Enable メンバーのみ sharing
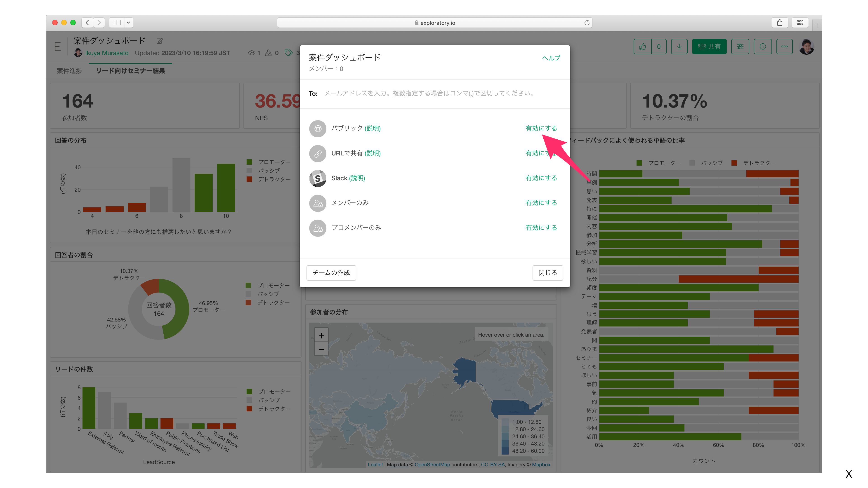This screenshot has height=488, width=868. pos(541,203)
